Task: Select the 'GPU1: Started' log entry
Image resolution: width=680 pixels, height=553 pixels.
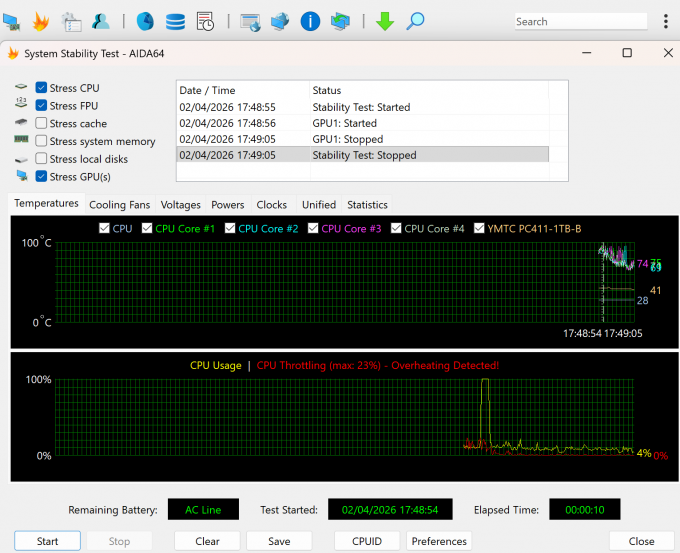Action: point(363,123)
